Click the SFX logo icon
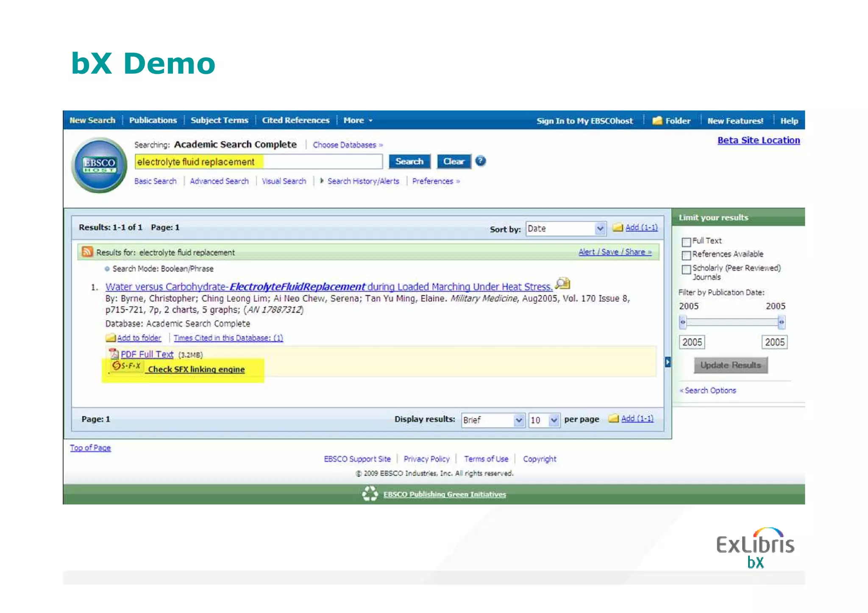 (x=126, y=366)
